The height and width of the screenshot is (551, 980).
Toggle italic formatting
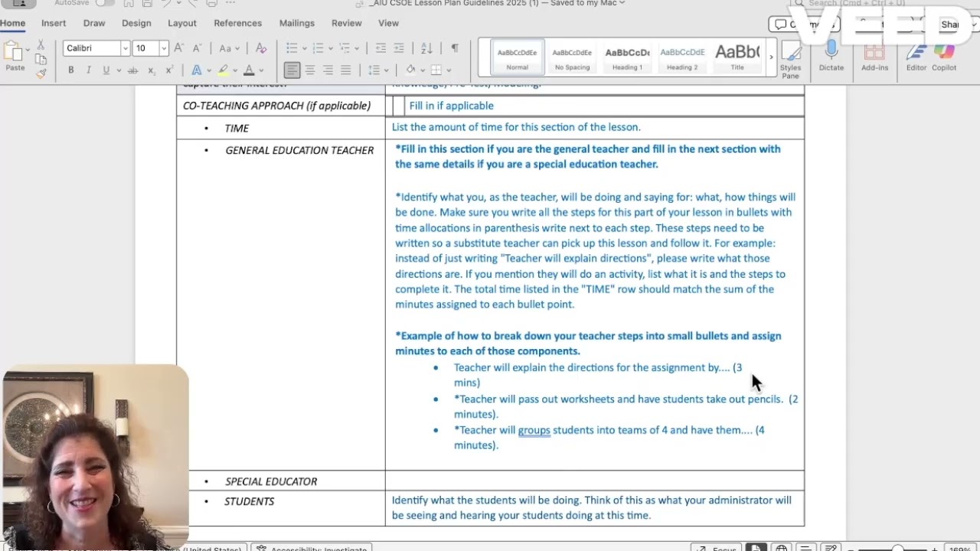88,70
